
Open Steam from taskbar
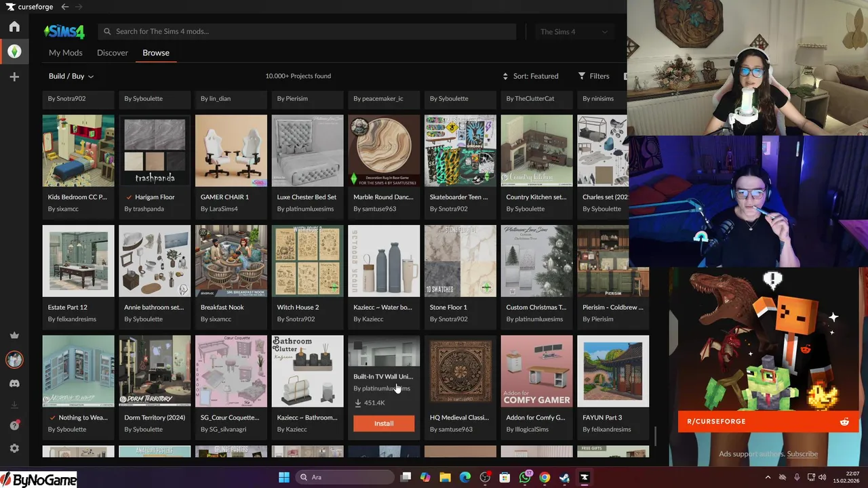pos(564,477)
